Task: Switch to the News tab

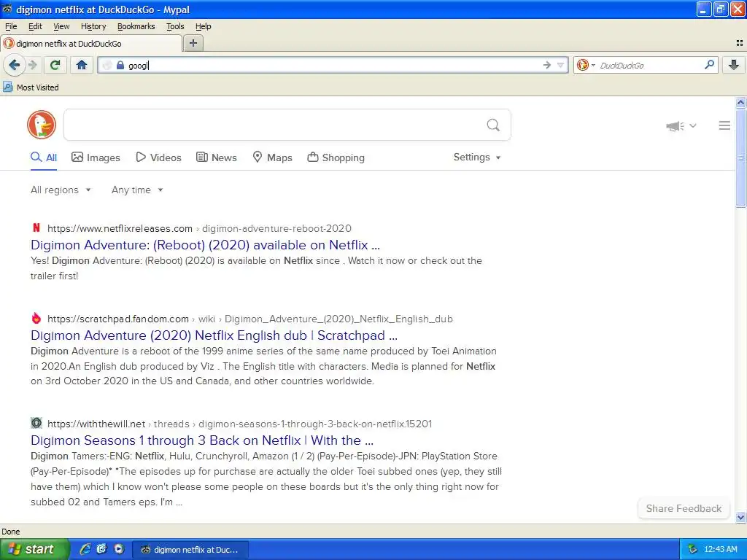Action: (x=216, y=157)
